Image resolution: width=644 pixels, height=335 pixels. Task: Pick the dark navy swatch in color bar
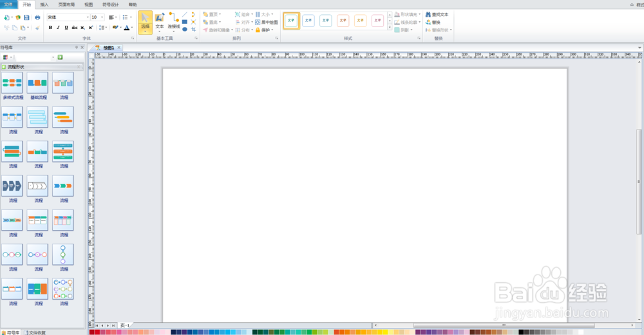[173, 332]
